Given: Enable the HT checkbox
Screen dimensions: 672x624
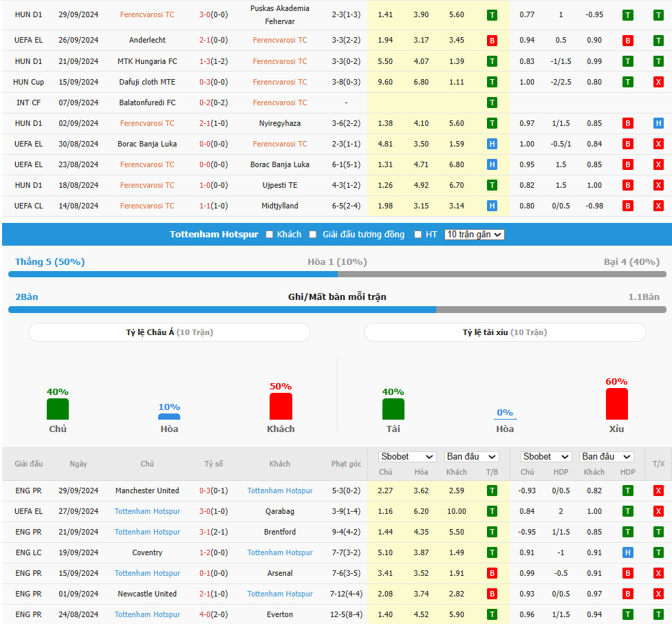Looking at the screenshot, I should pyautogui.click(x=418, y=235).
